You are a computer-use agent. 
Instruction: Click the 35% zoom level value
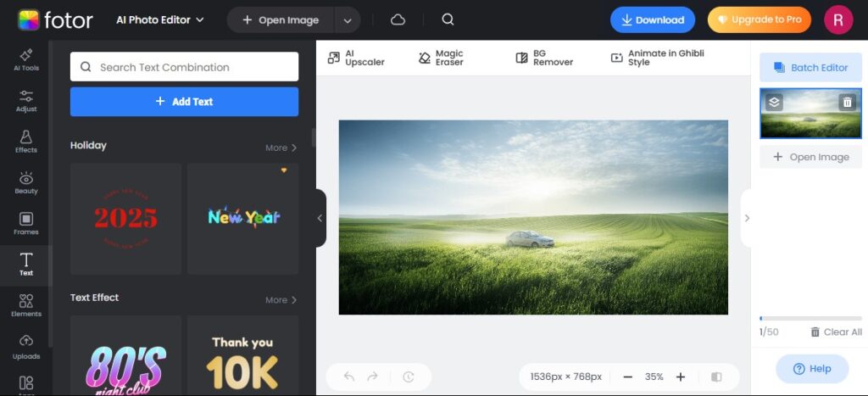pos(654,376)
